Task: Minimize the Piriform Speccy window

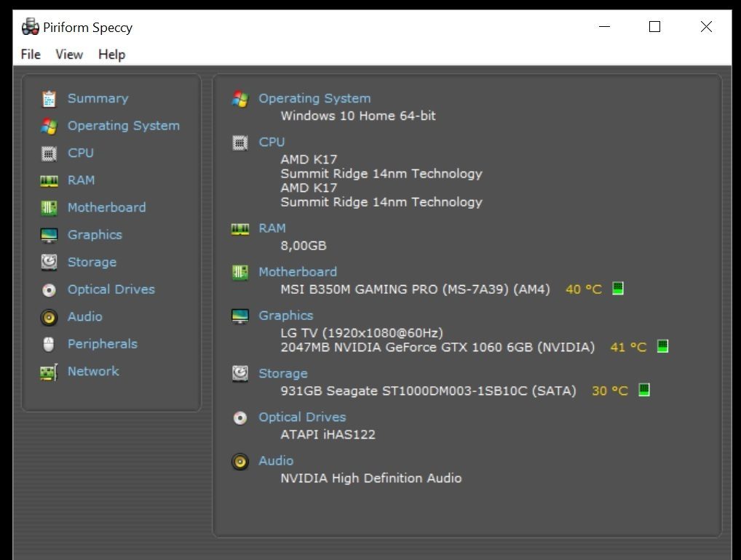Action: pos(604,27)
